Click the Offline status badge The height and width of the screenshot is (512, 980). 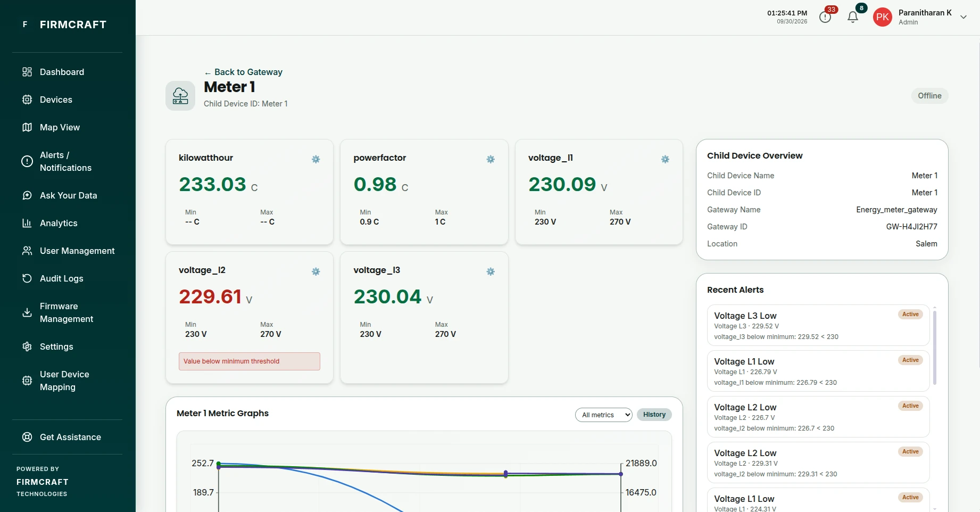pyautogui.click(x=929, y=96)
